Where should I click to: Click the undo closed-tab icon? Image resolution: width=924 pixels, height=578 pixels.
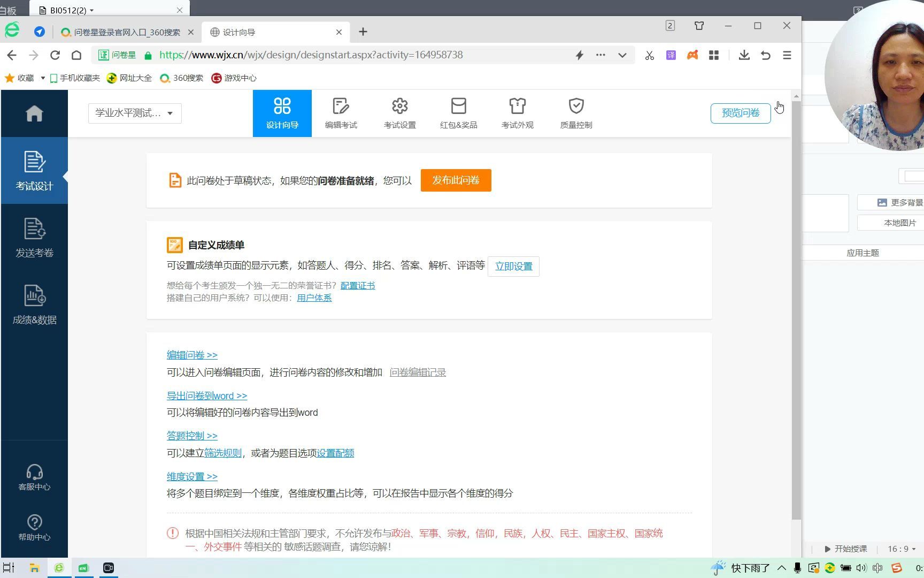(766, 55)
